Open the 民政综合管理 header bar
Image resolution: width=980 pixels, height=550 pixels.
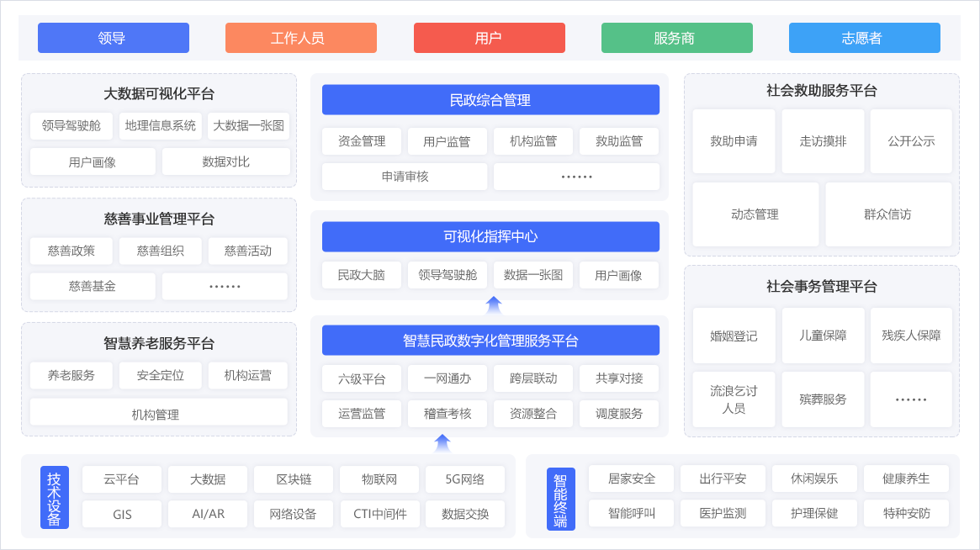click(490, 100)
